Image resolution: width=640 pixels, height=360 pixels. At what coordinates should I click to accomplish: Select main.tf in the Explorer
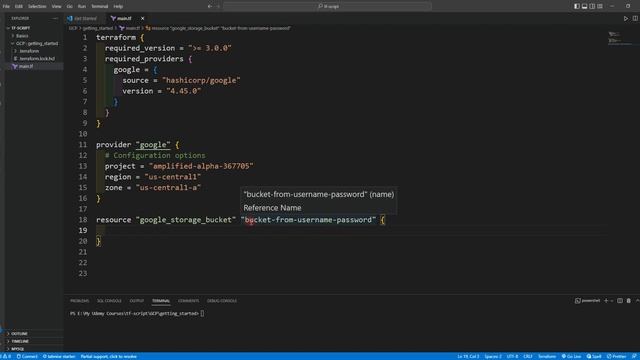point(25,66)
